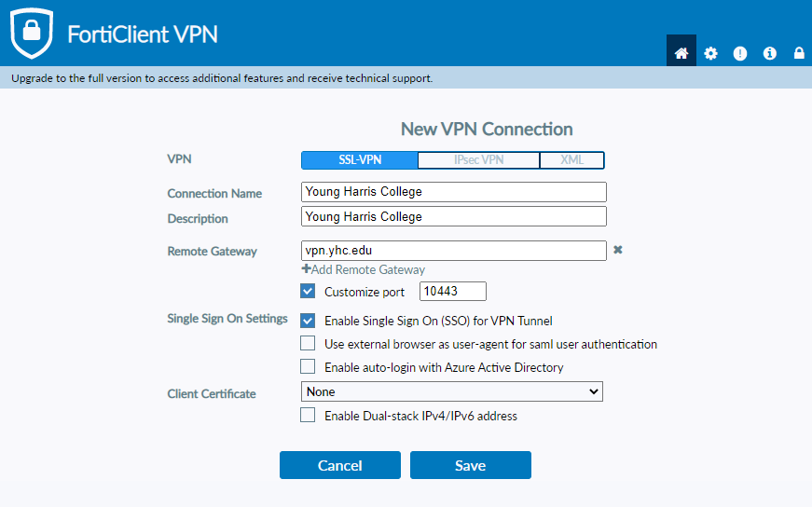The width and height of the screenshot is (812, 507).
Task: Click the padlock icon in header
Action: click(799, 53)
